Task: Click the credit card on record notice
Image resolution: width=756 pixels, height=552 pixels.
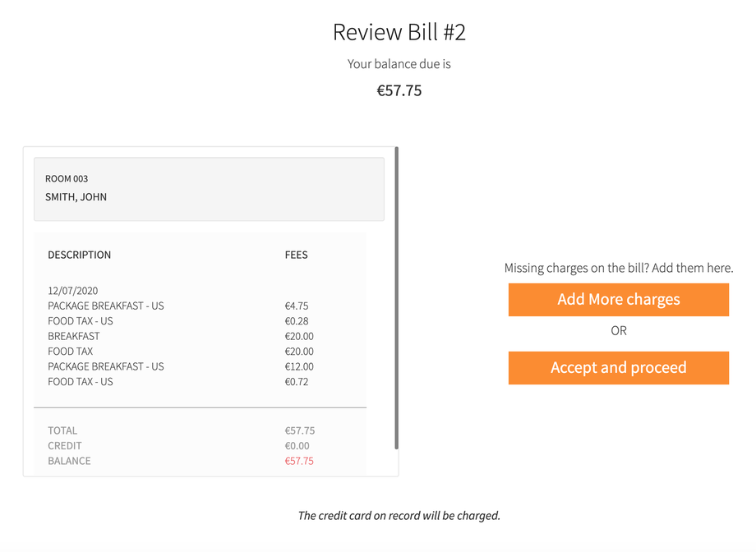Action: click(399, 516)
